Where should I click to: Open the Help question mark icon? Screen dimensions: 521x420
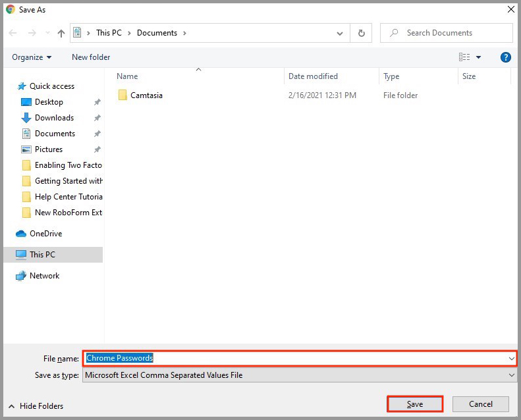coord(505,57)
